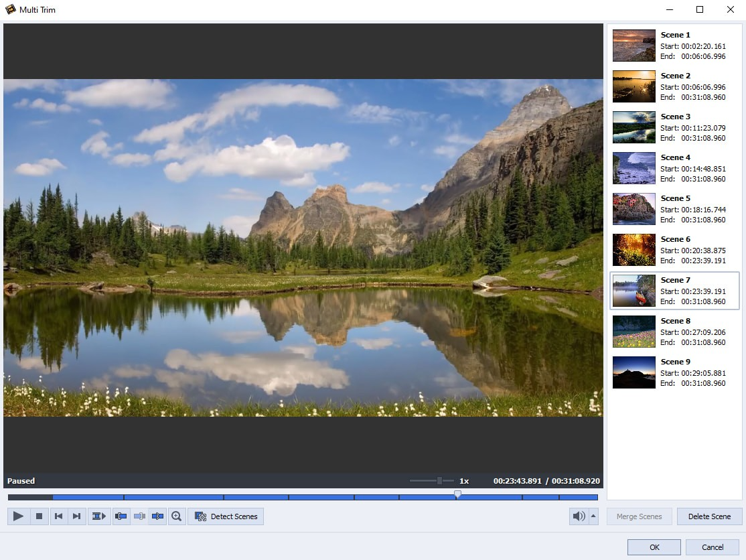This screenshot has width=746, height=560.
Task: Click the frame-by-frame playback icon
Action: [x=98, y=516]
